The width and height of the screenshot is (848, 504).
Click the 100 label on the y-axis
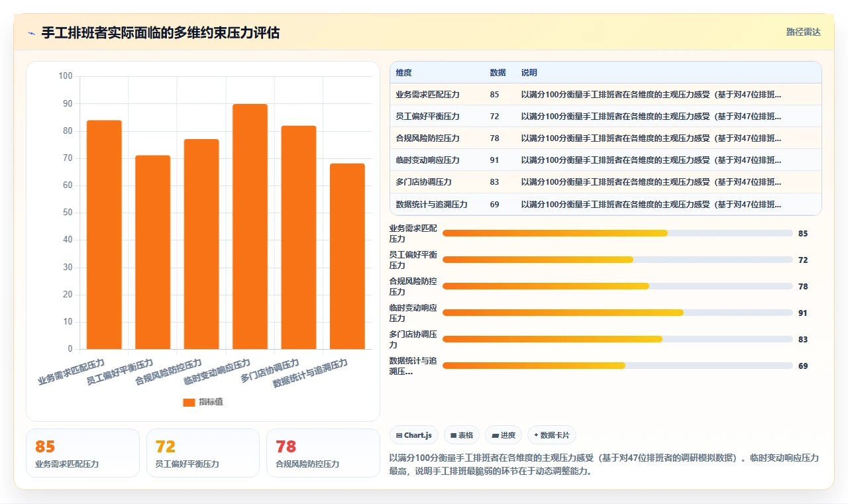66,76
